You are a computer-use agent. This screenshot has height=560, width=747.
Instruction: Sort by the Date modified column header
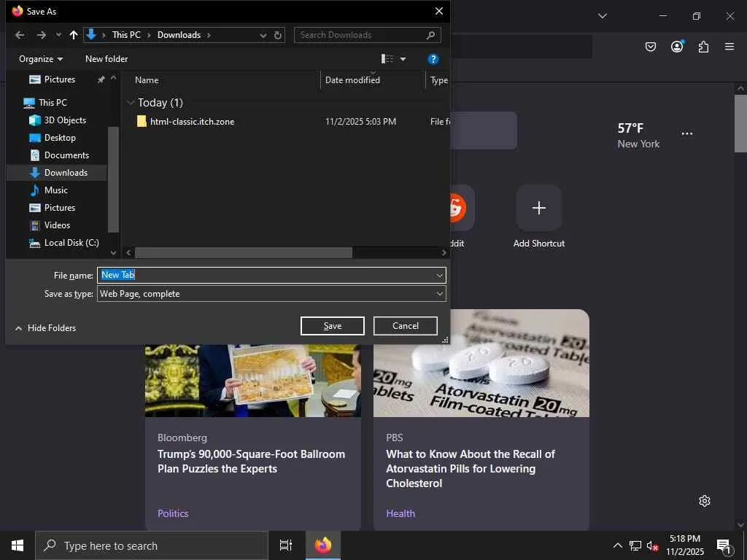click(352, 80)
